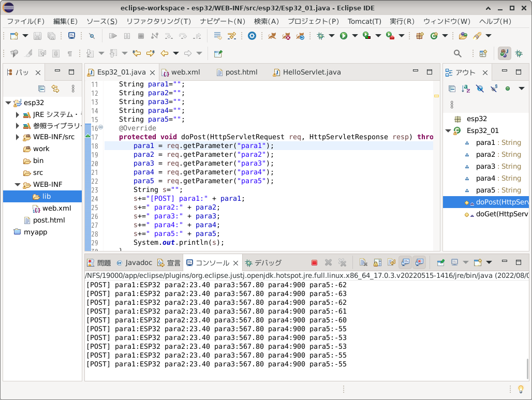Toggle Hide Fields in Outline view
The width and height of the screenshot is (532, 400).
coord(480,88)
